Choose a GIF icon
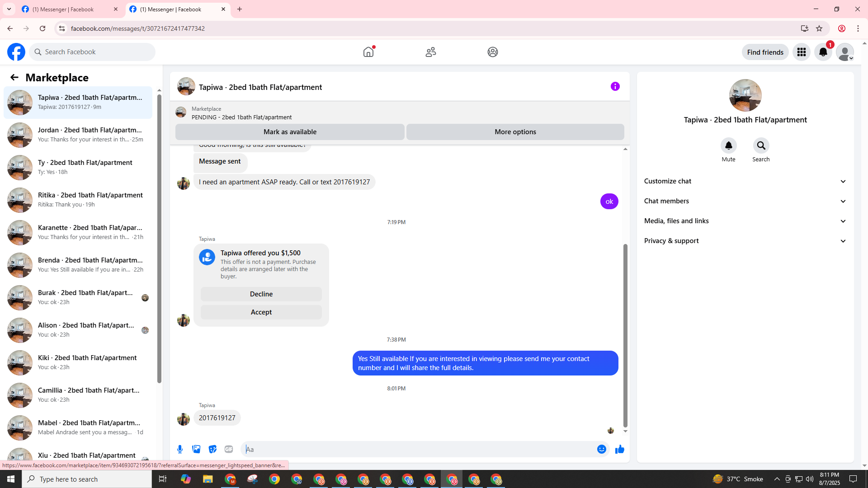 click(x=229, y=449)
